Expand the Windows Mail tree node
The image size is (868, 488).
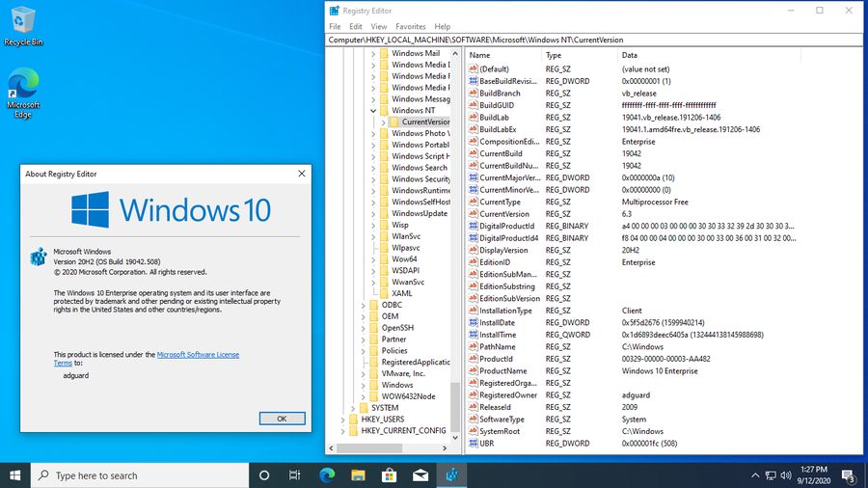coord(373,54)
